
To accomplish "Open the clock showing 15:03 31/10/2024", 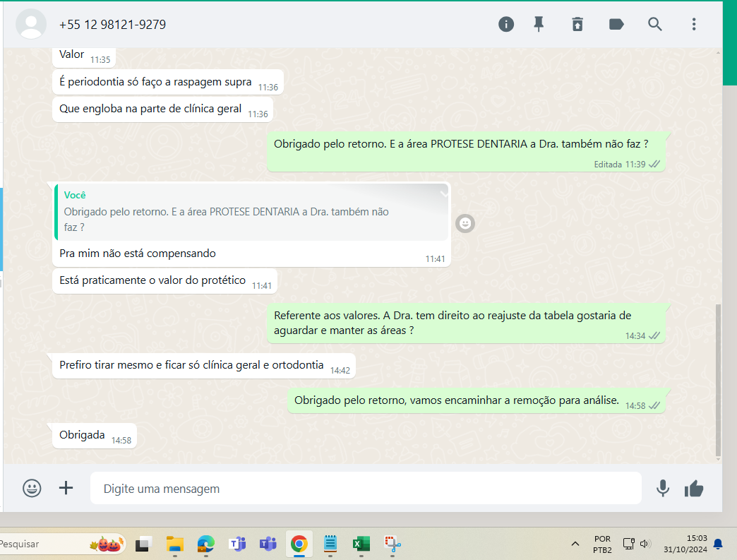I will point(685,544).
